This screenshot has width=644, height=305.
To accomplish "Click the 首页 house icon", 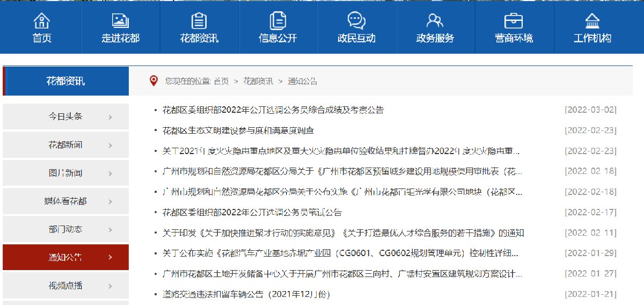I will pos(41,21).
